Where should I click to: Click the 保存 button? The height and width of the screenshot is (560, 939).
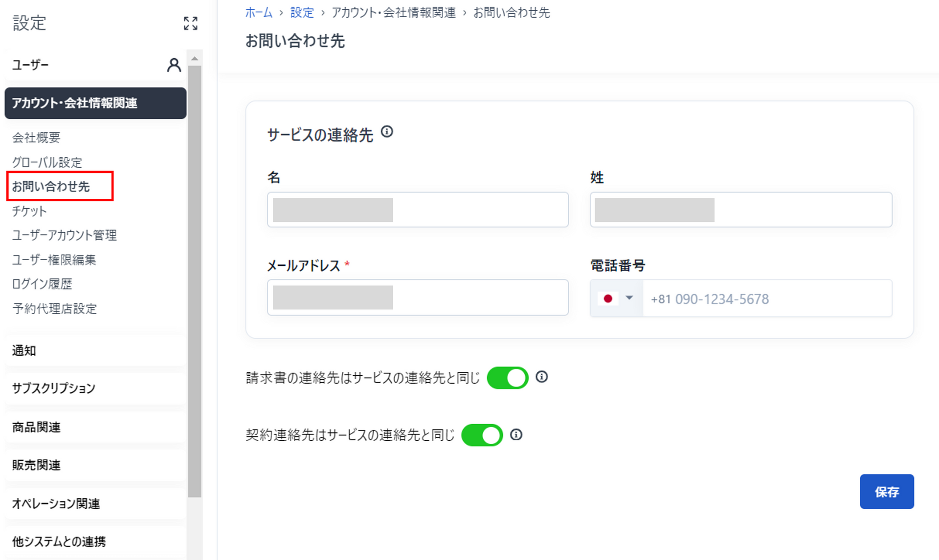coord(886,492)
